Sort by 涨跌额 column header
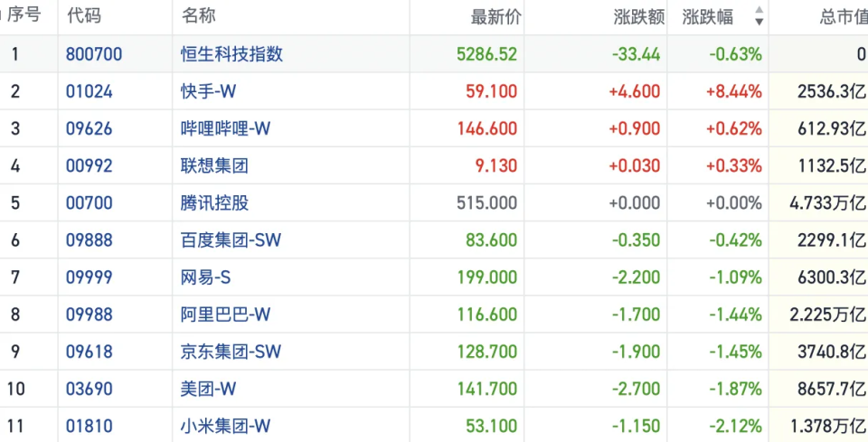Screen dimensions: 868x442 [639, 17]
